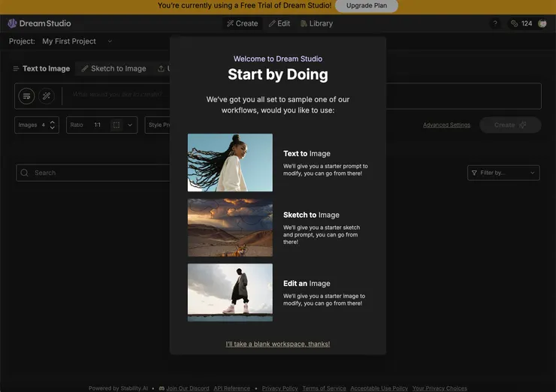The height and width of the screenshot is (392, 556).
Task: Expand the My First Project dropdown
Action: [x=110, y=41]
